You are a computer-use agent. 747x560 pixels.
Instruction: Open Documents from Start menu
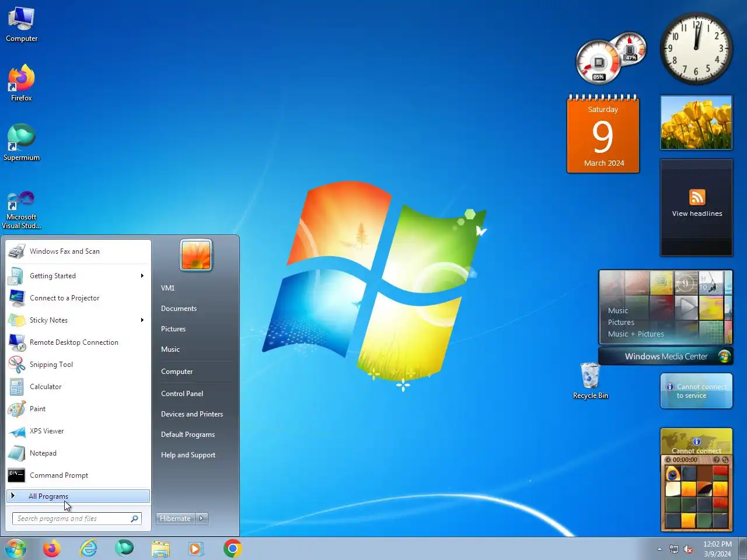coord(179,309)
